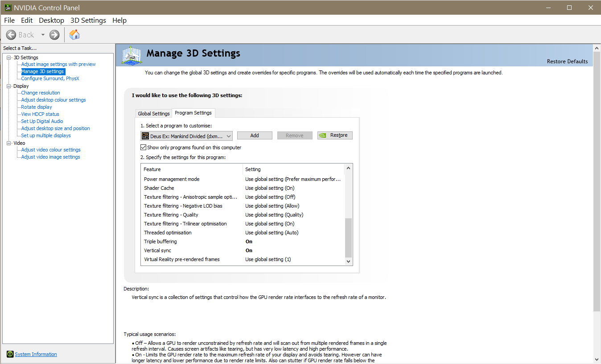Select the Power management mode row
601x364 pixels.
243,179
